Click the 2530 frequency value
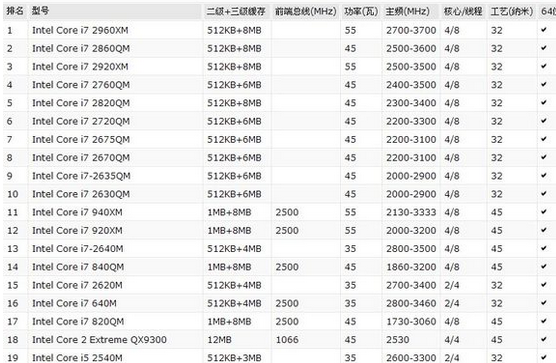 [397, 340]
